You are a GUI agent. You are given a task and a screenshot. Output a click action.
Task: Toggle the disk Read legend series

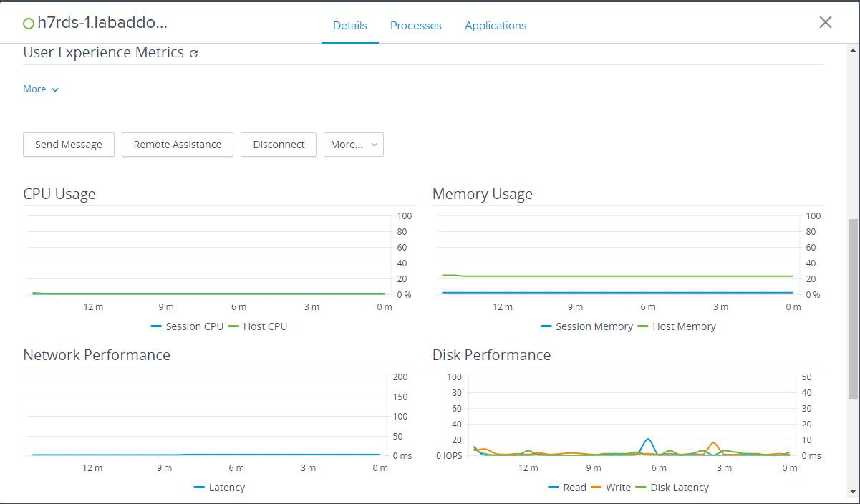coord(567,488)
